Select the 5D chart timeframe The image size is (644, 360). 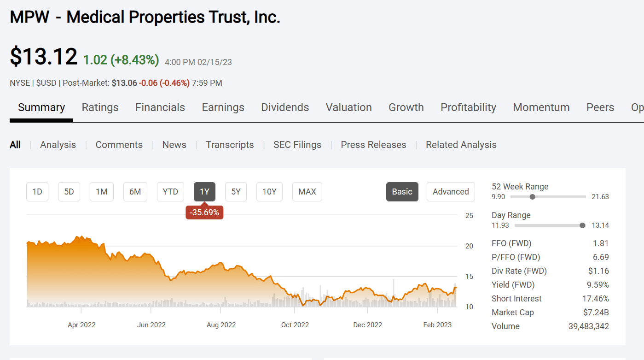(x=69, y=192)
